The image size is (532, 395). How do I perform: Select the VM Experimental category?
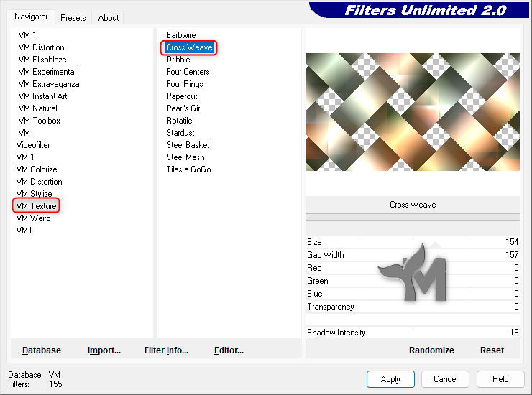(47, 72)
